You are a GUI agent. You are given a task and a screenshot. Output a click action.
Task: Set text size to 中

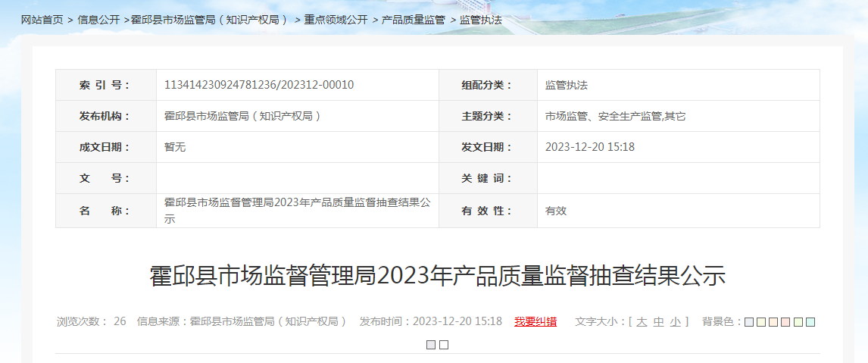658,321
